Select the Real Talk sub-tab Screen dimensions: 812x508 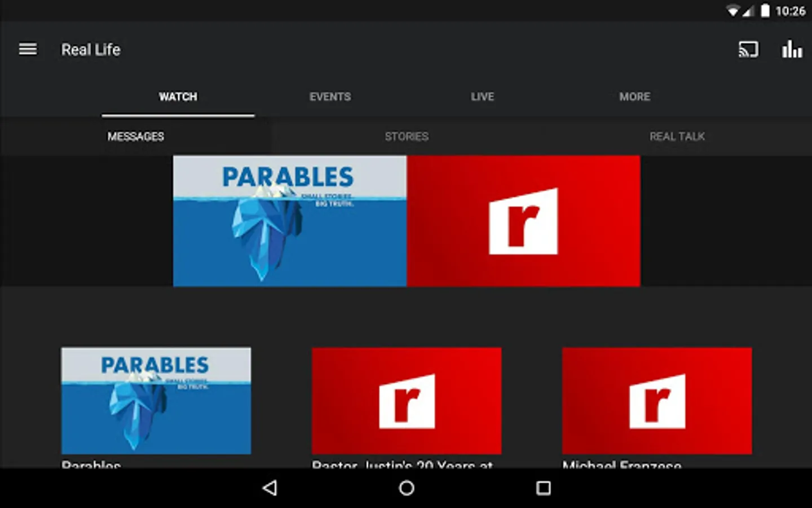677,137
